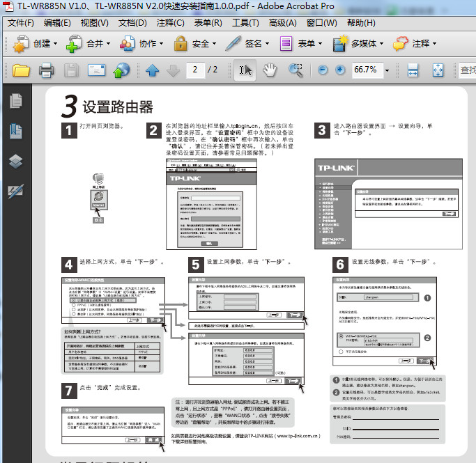Click the purple forms icon
The image size is (476, 463).
286,44
